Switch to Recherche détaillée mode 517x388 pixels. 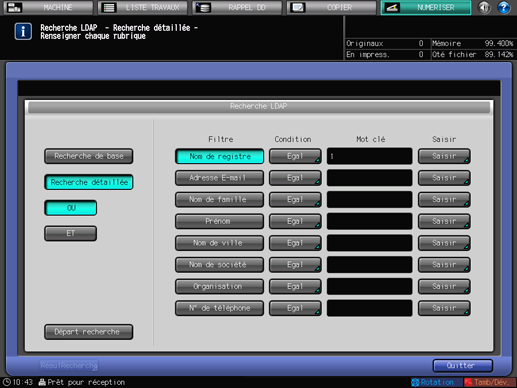[89, 182]
